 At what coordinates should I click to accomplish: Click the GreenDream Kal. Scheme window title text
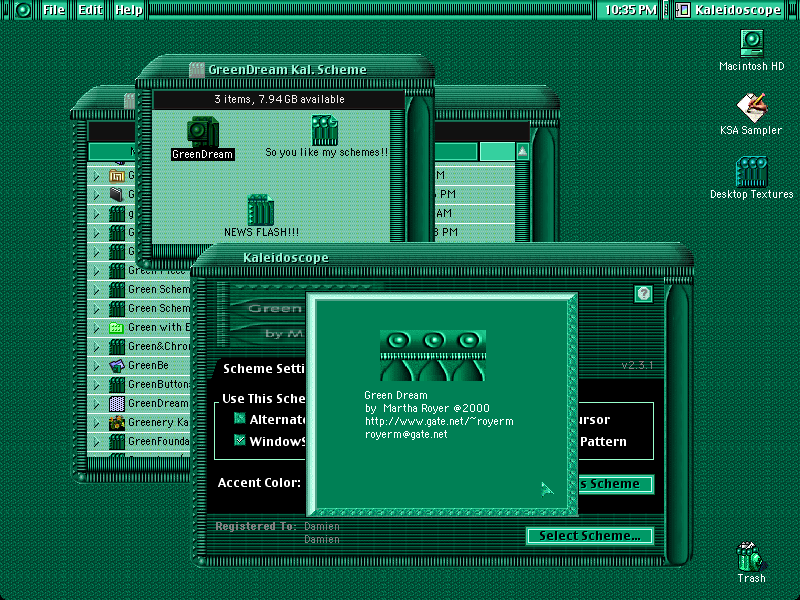pos(287,70)
